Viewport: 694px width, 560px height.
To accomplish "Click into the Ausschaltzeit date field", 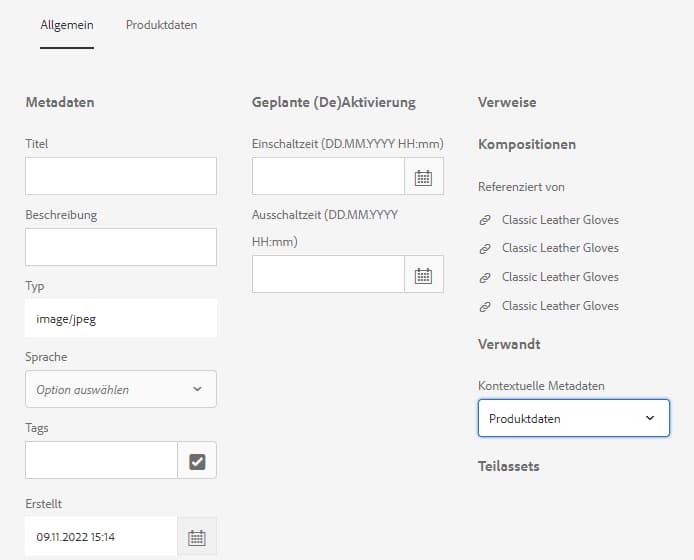I will (x=328, y=275).
